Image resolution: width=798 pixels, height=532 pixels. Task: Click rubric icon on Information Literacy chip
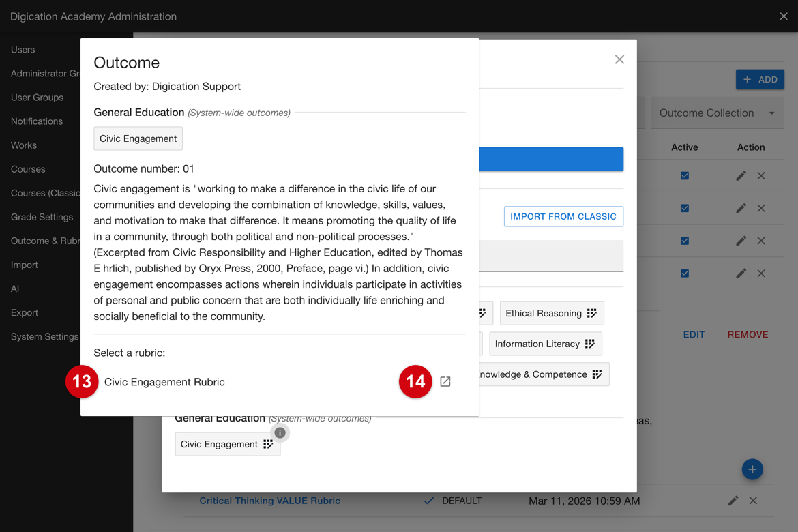[x=589, y=344]
